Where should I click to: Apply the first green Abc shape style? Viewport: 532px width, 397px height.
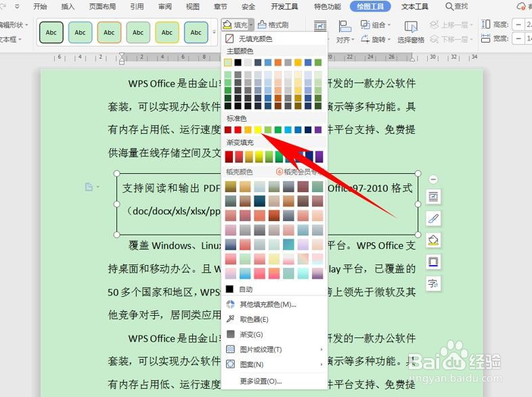coord(51,32)
